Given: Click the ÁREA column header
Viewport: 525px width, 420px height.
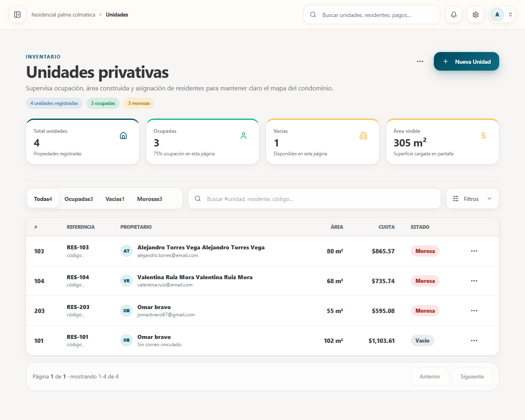Looking at the screenshot, I should [337, 227].
